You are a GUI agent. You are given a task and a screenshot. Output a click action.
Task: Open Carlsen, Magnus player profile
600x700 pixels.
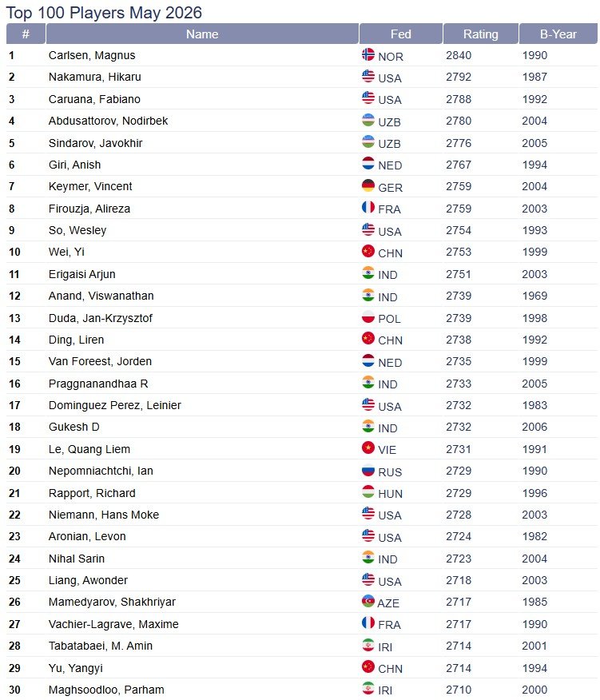tap(92, 55)
